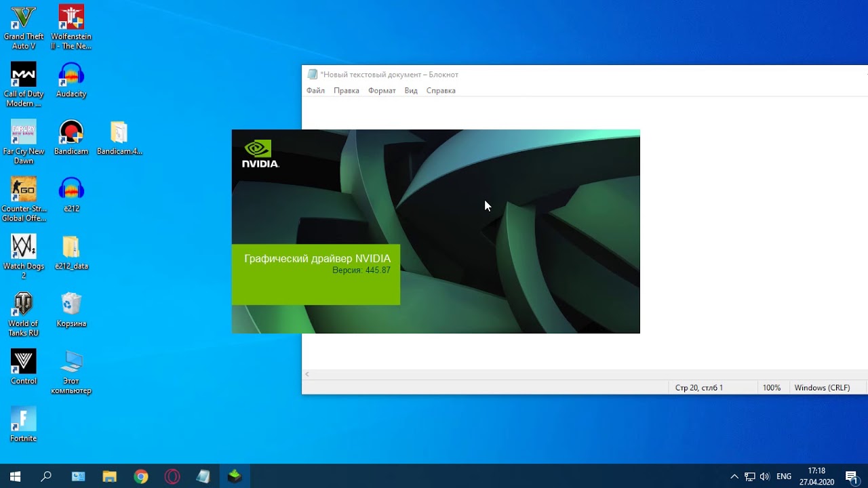Launch Opera browser from taskbar

[172, 476]
